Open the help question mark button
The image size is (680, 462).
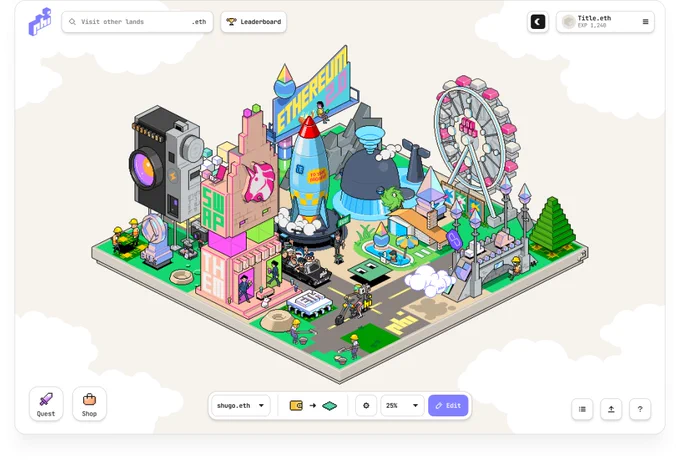click(x=640, y=409)
